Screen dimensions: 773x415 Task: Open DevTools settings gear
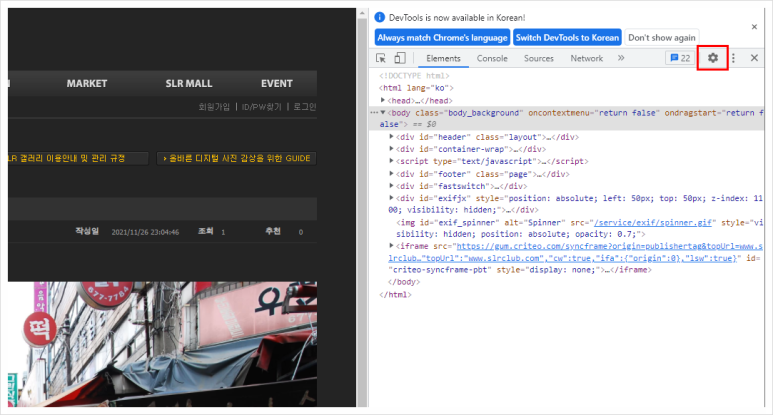click(x=712, y=58)
